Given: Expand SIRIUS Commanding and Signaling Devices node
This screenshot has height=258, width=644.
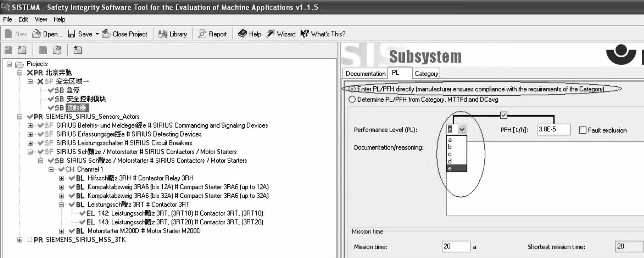Looking at the screenshot, I should pos(30,125).
